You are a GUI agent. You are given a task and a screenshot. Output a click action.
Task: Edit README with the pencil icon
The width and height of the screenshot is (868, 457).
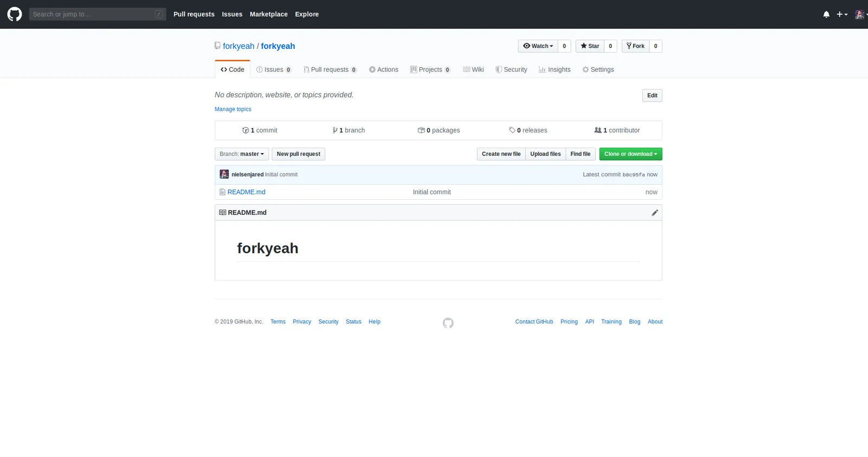(655, 213)
